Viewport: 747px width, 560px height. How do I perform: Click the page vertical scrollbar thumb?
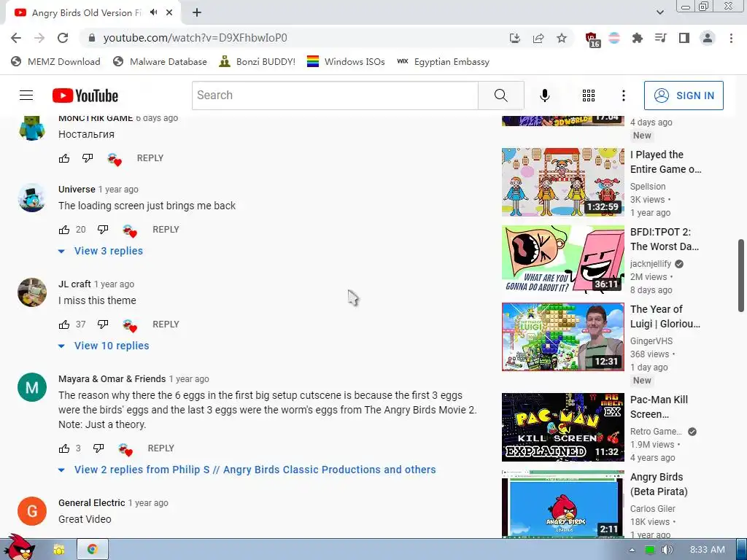pos(741,276)
